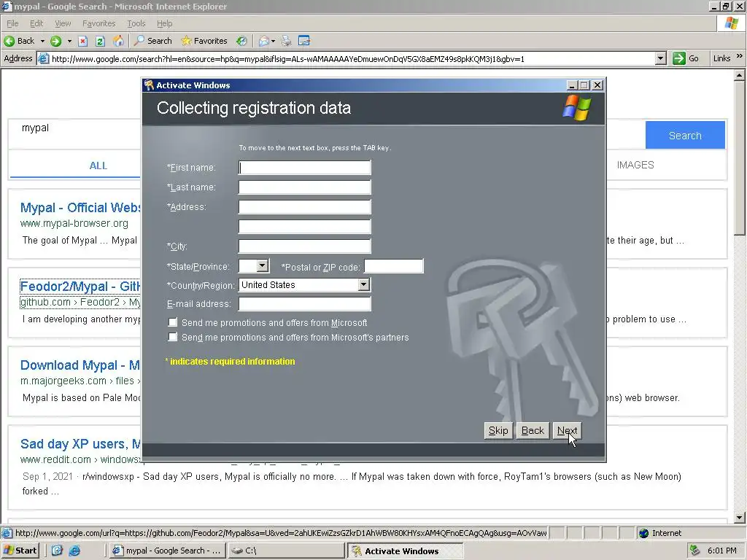This screenshot has height=560, width=747.
Task: Click the Forward arrow icon in IE toolbar
Action: 55,41
